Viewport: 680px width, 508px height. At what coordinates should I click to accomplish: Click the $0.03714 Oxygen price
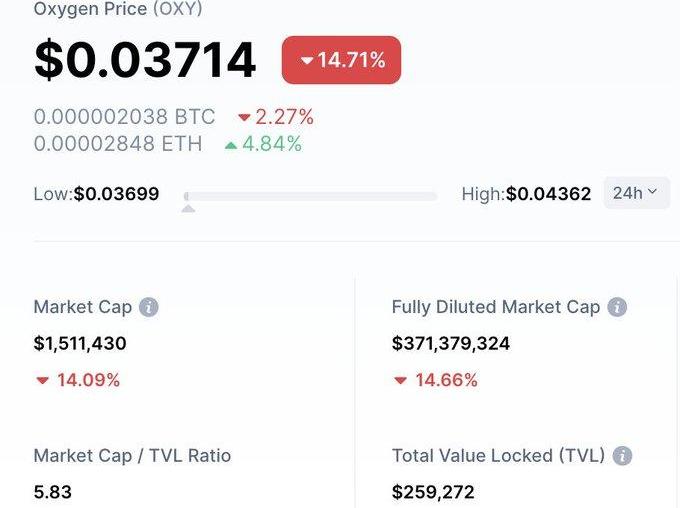pyautogui.click(x=145, y=60)
